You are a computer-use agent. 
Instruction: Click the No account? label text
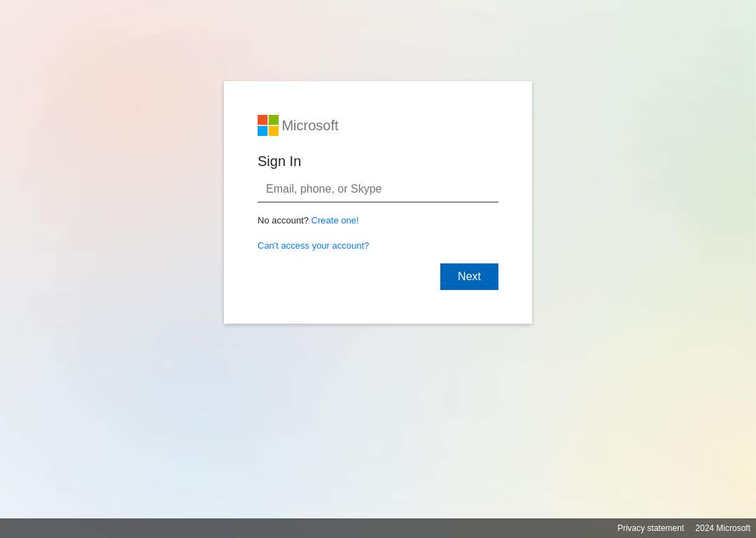[283, 221]
